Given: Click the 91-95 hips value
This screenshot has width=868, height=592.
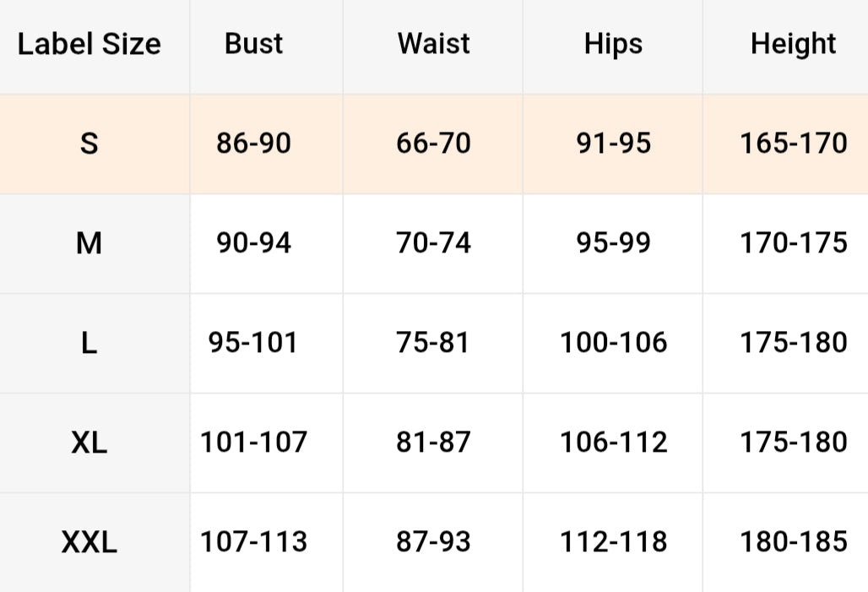Looking at the screenshot, I should pos(613,144).
